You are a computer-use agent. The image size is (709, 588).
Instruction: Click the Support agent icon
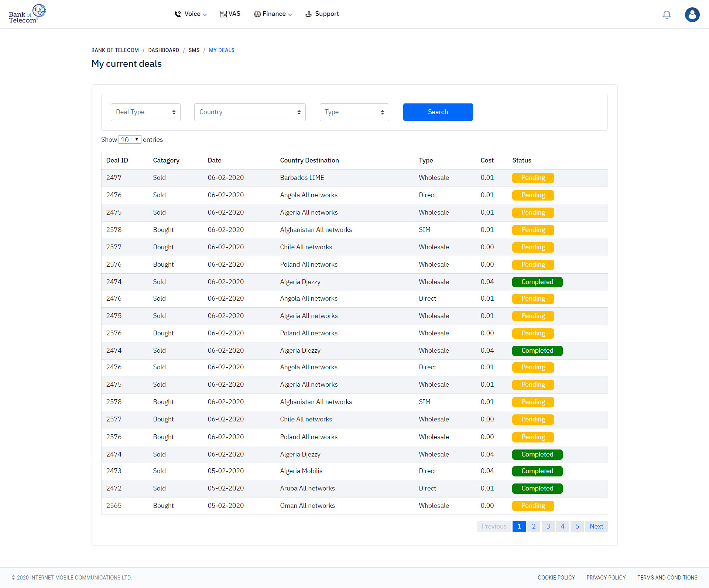(x=309, y=14)
